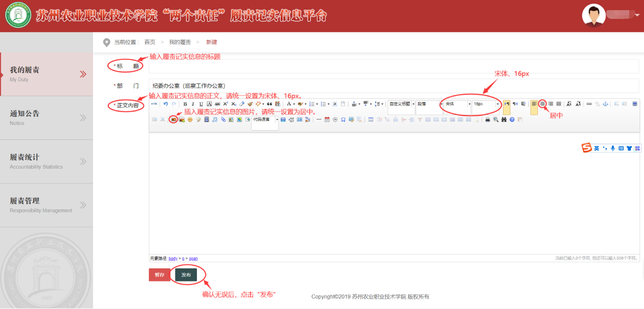Click the 发布 publish button
The image size is (644, 309).
click(186, 275)
